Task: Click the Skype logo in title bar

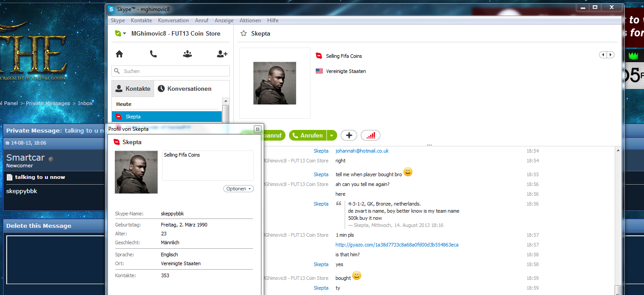Action: click(111, 9)
